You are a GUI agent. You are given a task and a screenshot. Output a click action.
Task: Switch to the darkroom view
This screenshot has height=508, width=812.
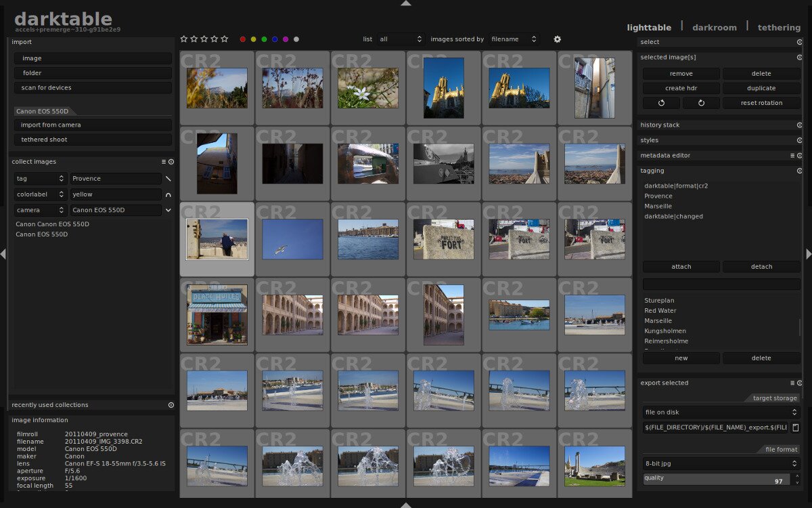715,27
